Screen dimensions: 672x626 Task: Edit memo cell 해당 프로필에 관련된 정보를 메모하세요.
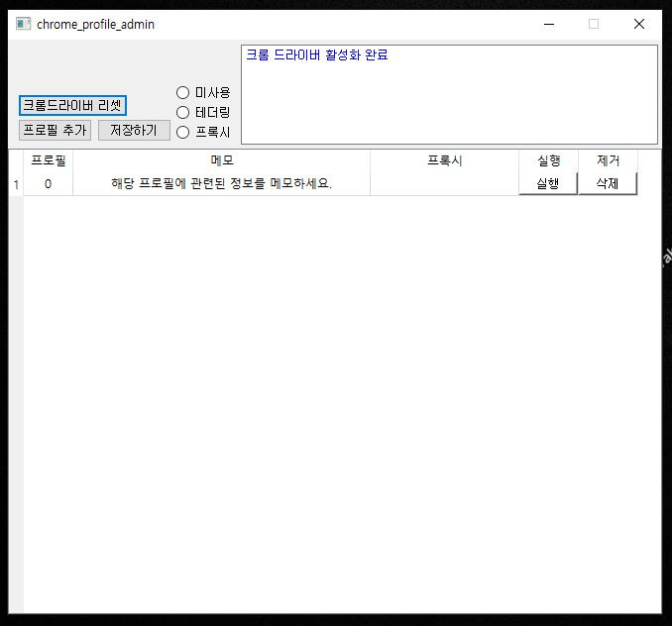point(222,184)
